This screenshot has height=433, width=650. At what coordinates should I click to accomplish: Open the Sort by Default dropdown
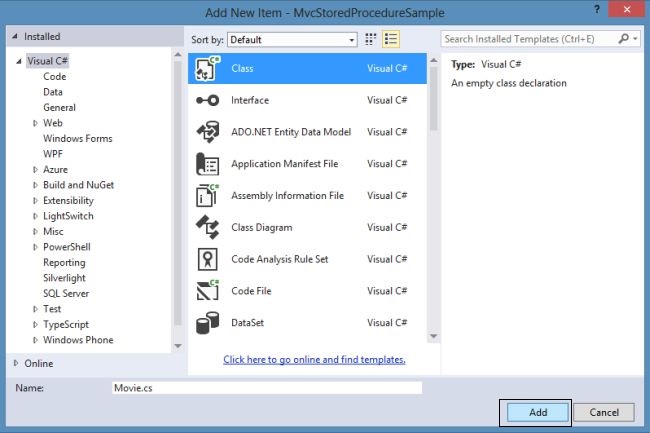click(x=292, y=40)
